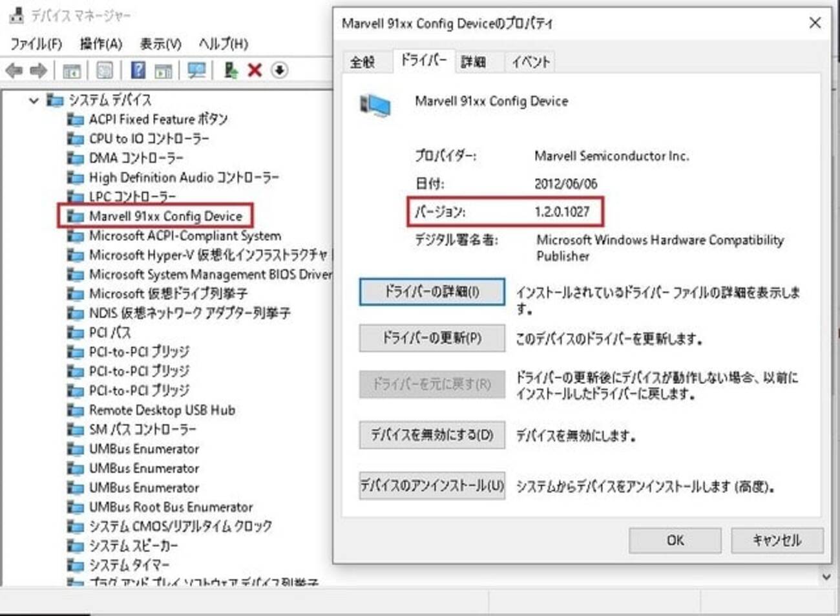Select システム タイマー in device tree
The height and width of the screenshot is (616, 840).
119,566
